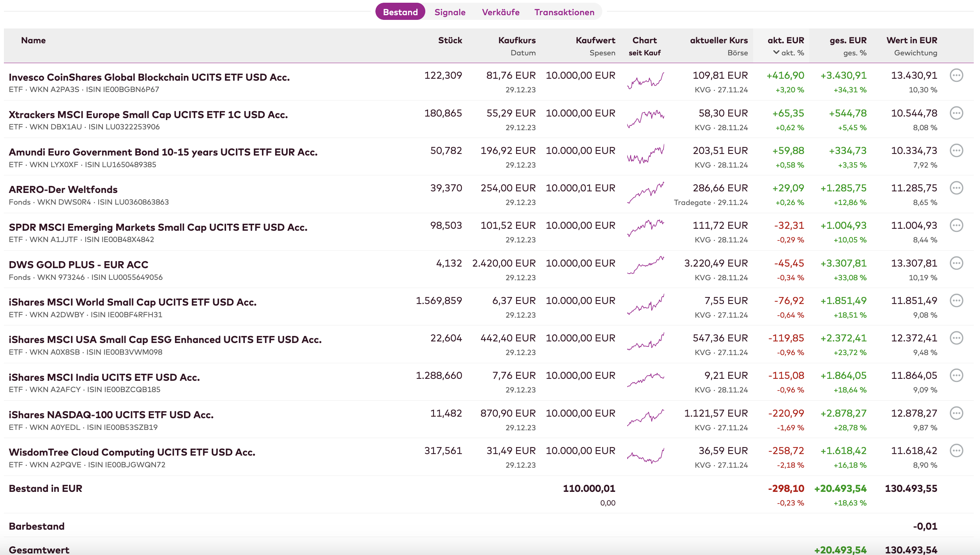Open the SPDR MSCI Emerging Markets Small Cap link
The image size is (980, 555).
[158, 227]
